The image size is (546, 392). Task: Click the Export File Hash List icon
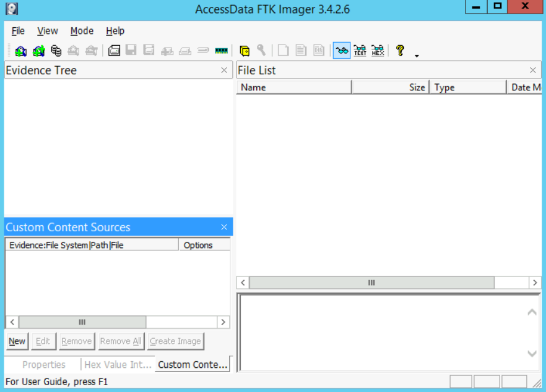(x=301, y=51)
